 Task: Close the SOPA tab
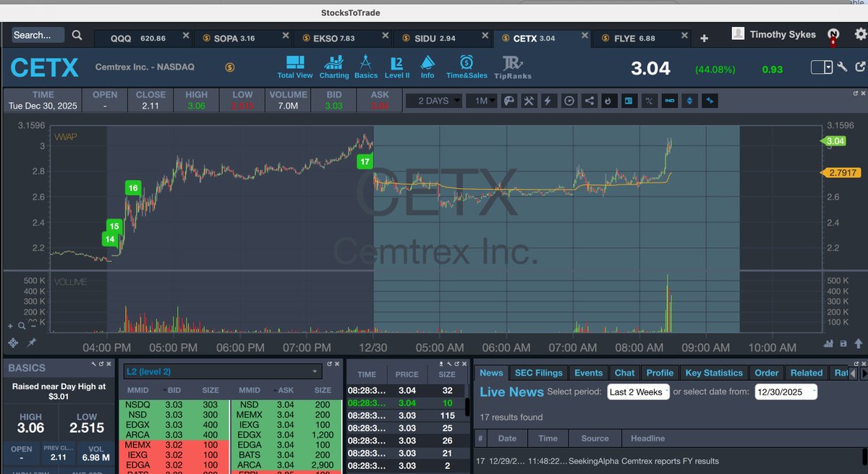285,35
